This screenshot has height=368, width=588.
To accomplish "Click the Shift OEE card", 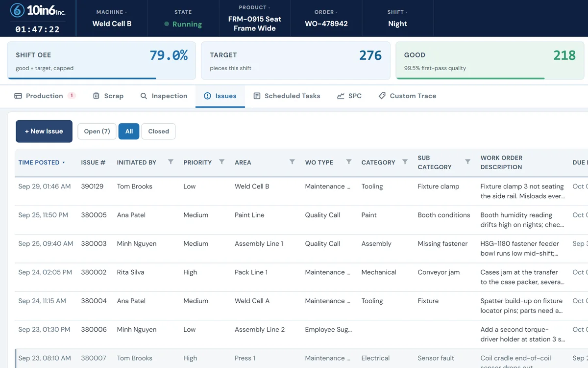I will point(101,60).
